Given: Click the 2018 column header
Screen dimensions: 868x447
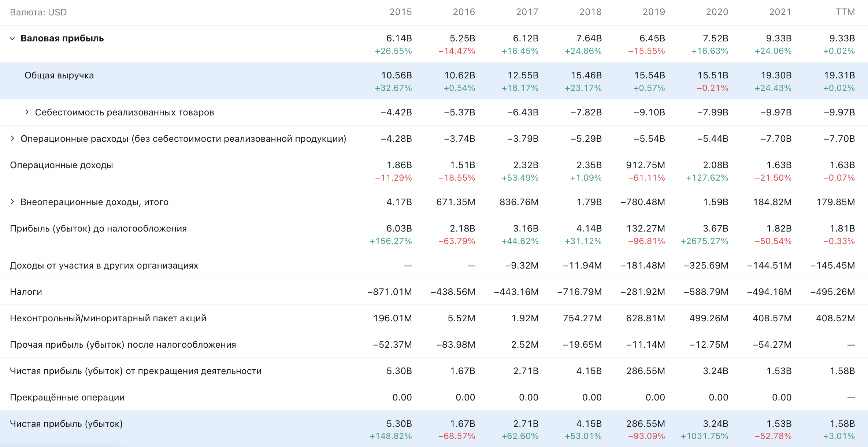Looking at the screenshot, I should (591, 12).
